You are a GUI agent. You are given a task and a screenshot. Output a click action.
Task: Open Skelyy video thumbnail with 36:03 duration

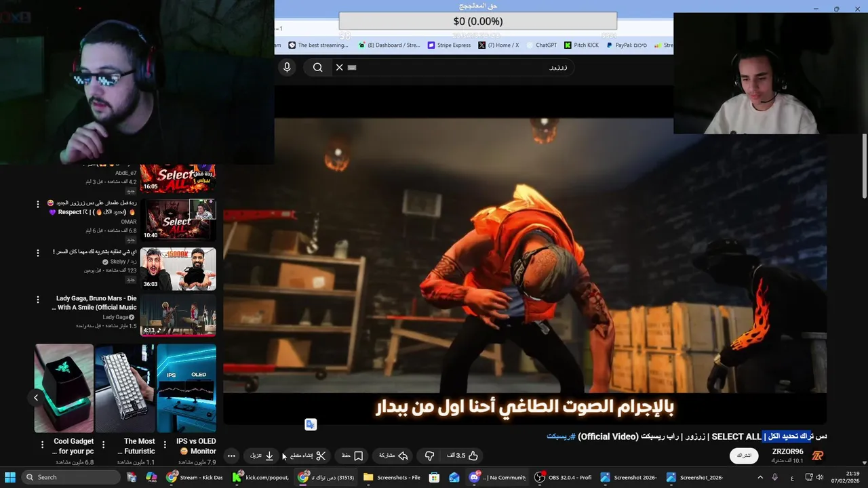pyautogui.click(x=178, y=268)
